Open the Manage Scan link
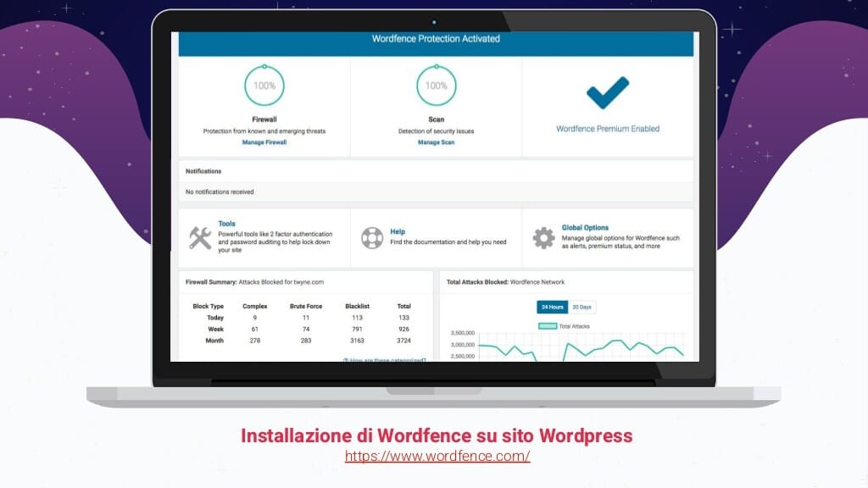The width and height of the screenshot is (868, 488). click(x=437, y=142)
